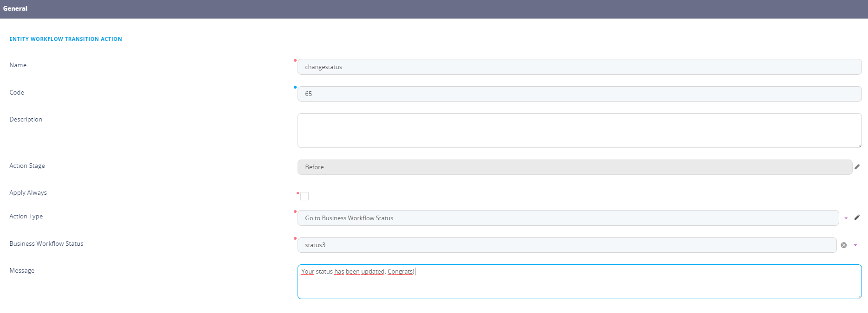Click the Name field containing changestatus
Screen dimensions: 868x313
pyautogui.click(x=579, y=67)
